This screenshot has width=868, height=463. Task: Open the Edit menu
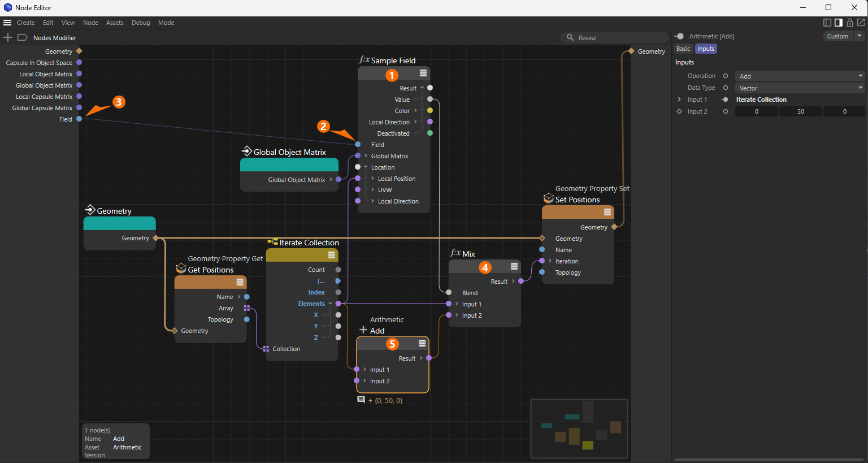point(48,23)
